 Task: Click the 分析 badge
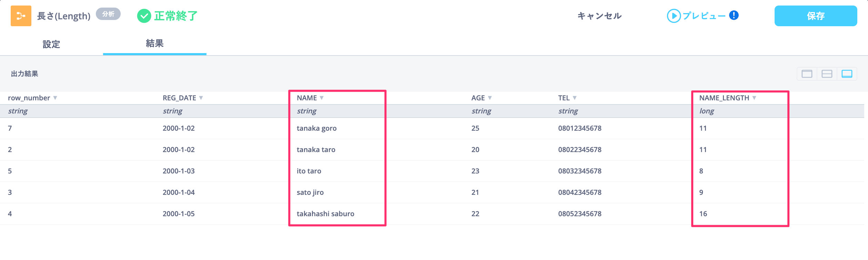click(108, 14)
